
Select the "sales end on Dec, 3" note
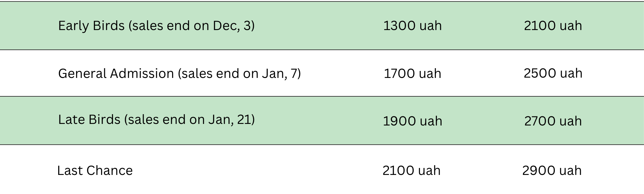tap(192, 26)
